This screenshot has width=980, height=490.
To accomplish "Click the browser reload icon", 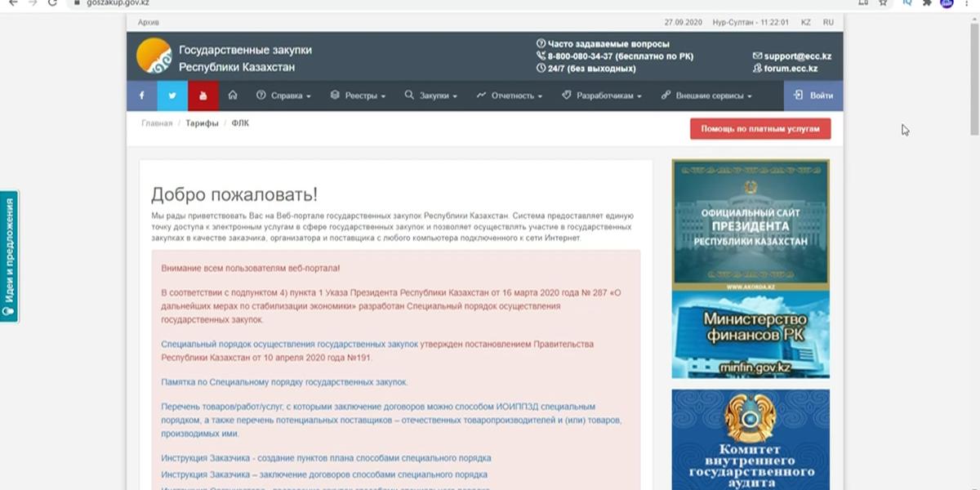I will tap(53, 3).
